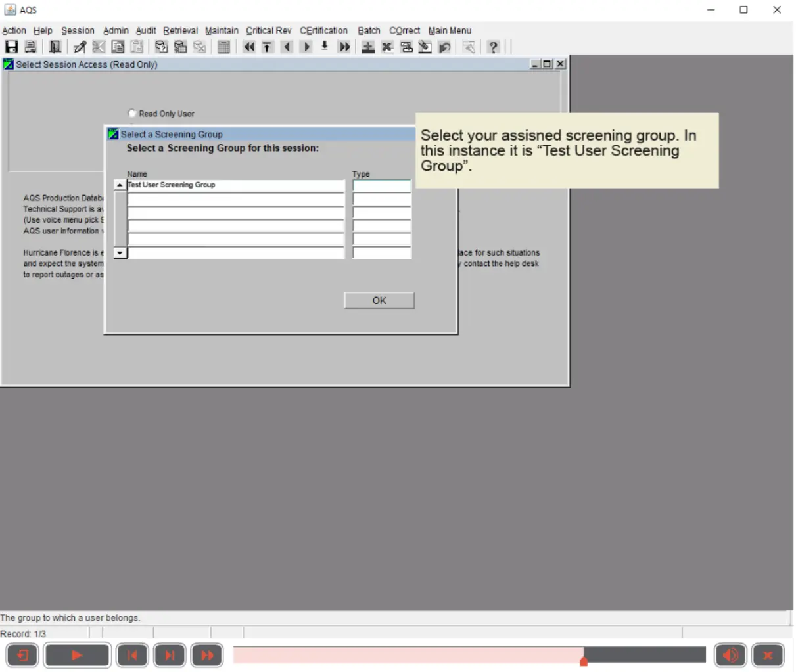Click the Play button in tutorial player
The height and width of the screenshot is (672, 796).
(x=77, y=655)
